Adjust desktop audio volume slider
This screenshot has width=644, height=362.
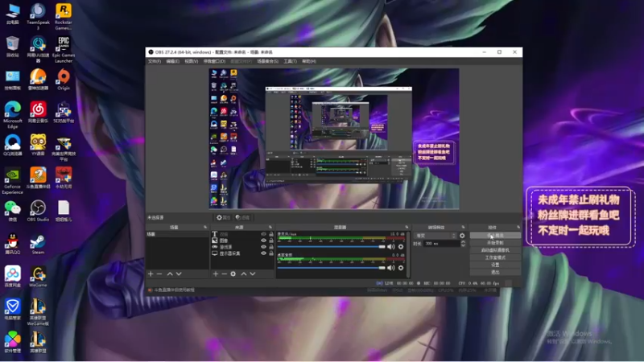coord(331,268)
